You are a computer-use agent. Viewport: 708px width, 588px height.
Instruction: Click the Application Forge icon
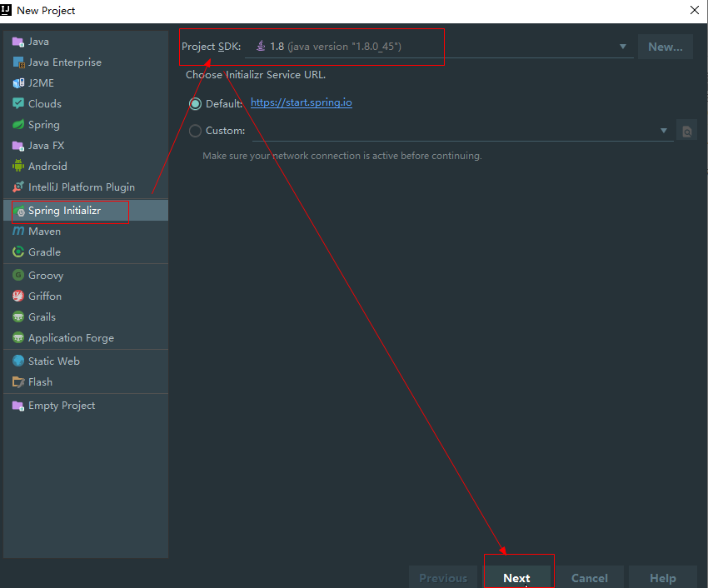[18, 338]
